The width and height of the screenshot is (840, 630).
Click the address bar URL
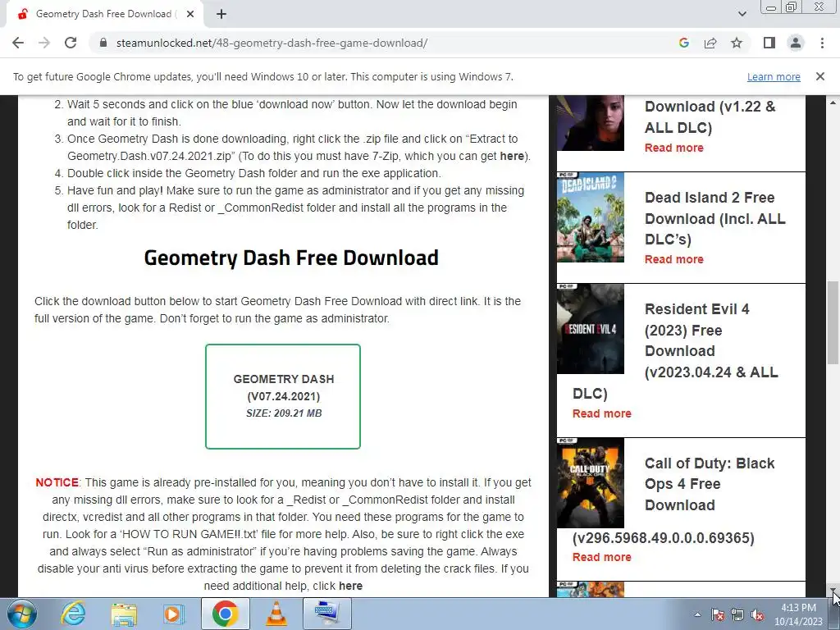(272, 43)
